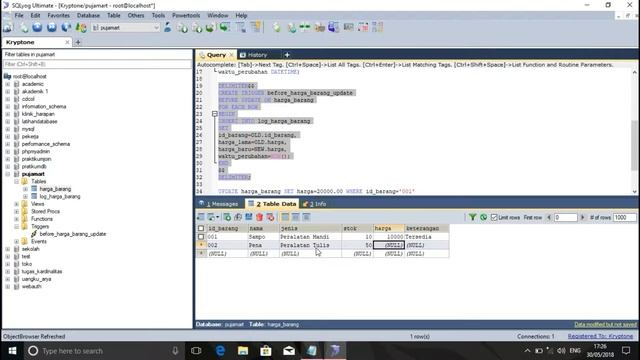Switch to the 3 Info tab
This screenshot has width=640, height=360.
[314, 204]
